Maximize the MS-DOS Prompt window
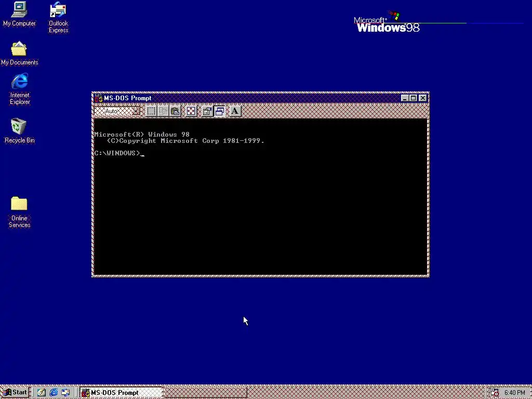 point(413,98)
